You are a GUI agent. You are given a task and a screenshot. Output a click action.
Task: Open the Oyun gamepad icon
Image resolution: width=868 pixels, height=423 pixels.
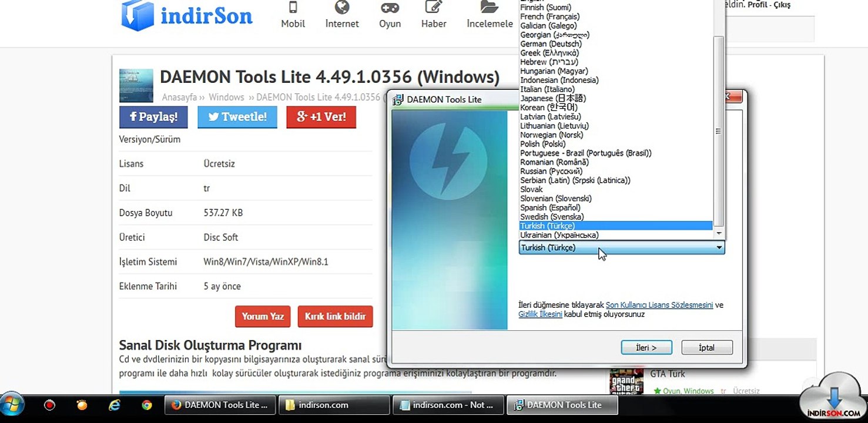390,8
